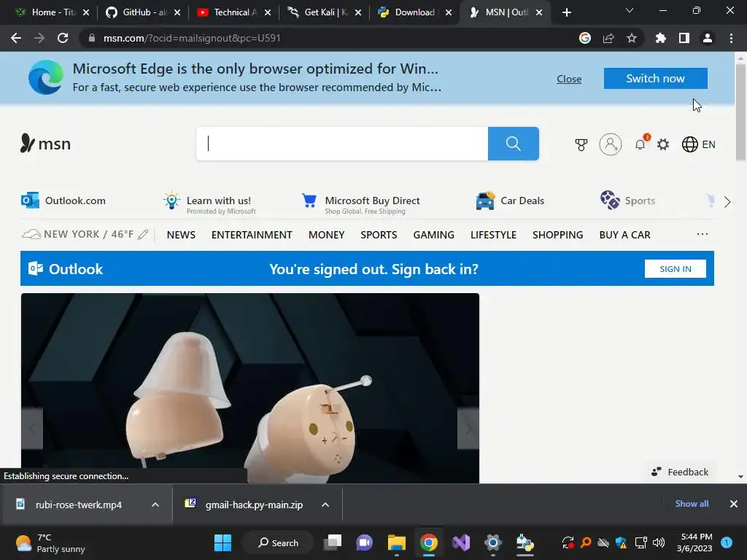The height and width of the screenshot is (560, 747).
Task: Select the BUY A CAR menu item
Action: [x=624, y=235]
